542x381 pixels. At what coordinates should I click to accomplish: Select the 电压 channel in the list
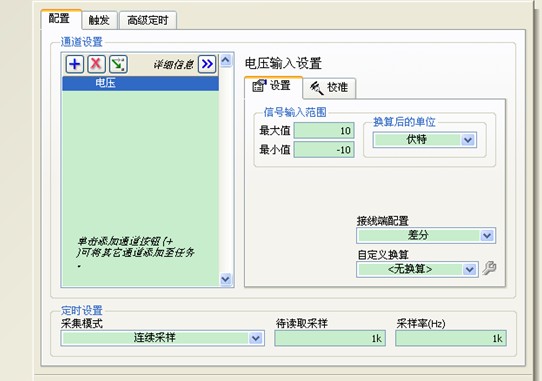(140, 83)
